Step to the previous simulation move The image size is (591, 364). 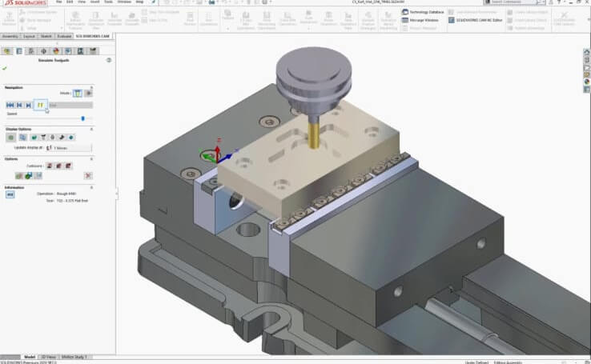pos(20,105)
